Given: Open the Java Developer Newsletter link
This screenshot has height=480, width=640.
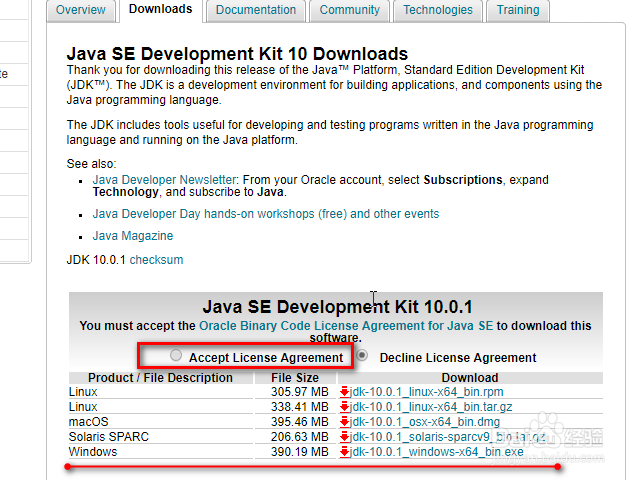Looking at the screenshot, I should point(164,180).
